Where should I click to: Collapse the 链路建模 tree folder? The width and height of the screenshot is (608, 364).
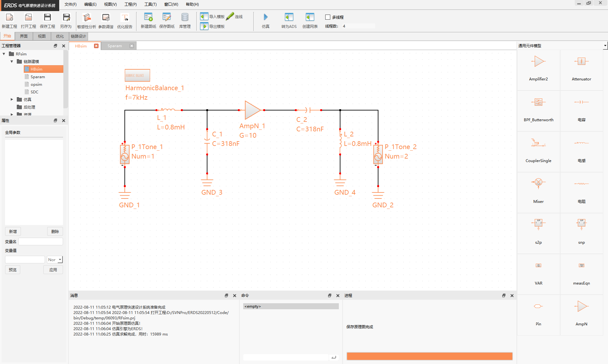coord(12,62)
